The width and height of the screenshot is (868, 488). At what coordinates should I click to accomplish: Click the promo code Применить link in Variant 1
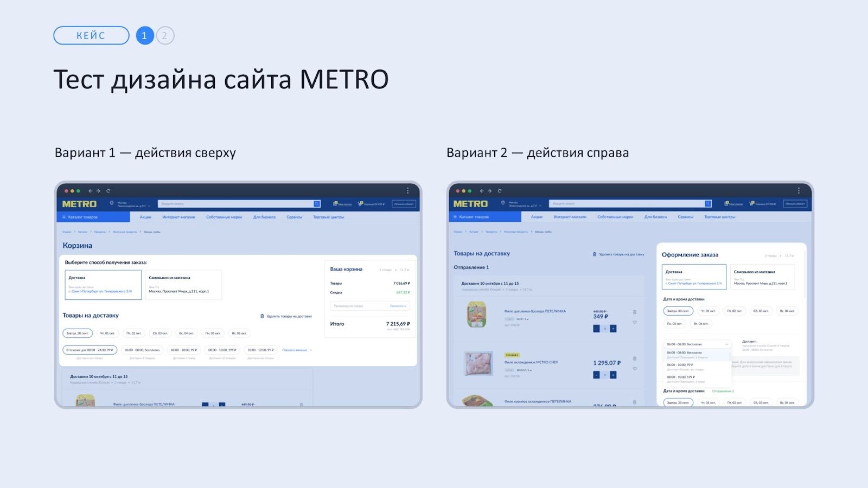[x=398, y=306]
